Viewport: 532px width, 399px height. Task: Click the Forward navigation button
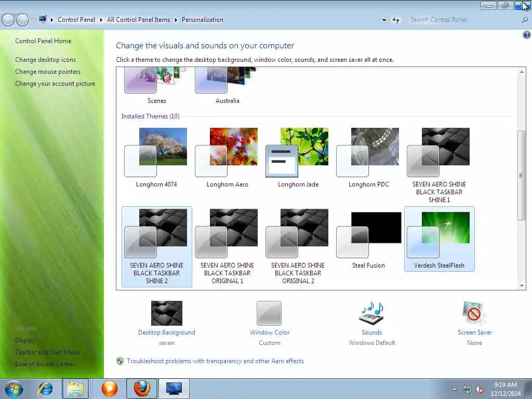coord(22,20)
